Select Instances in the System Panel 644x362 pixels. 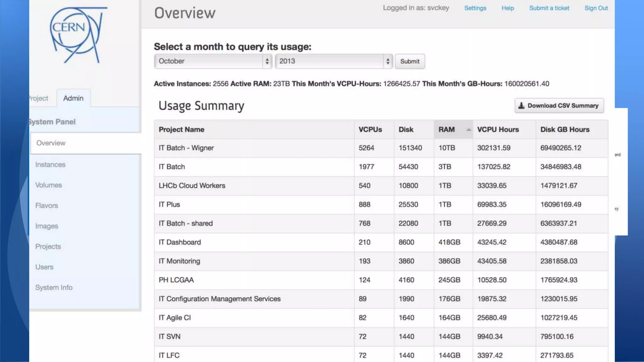(50, 165)
